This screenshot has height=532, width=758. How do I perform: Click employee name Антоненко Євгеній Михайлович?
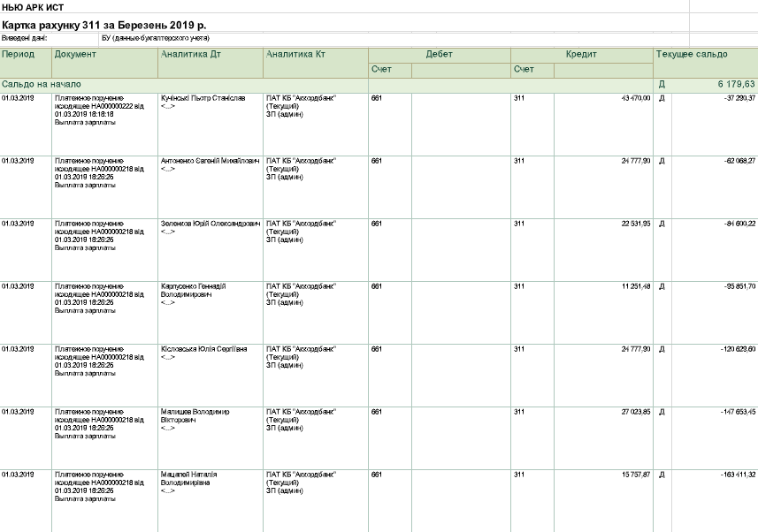pyautogui.click(x=210, y=161)
